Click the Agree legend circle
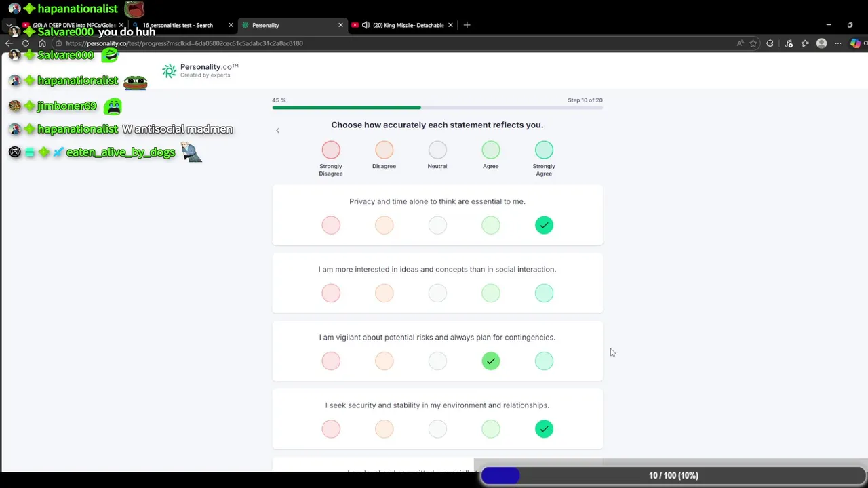The height and width of the screenshot is (488, 868). click(491, 150)
